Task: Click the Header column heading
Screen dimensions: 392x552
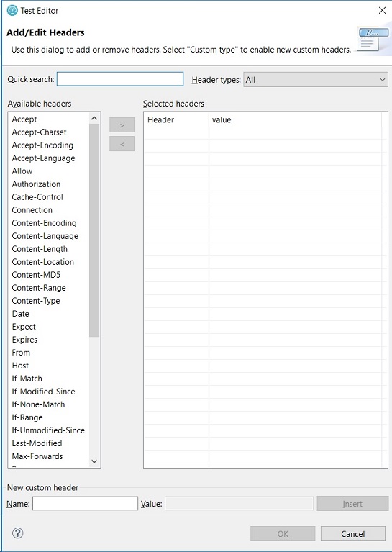Action: click(x=160, y=119)
